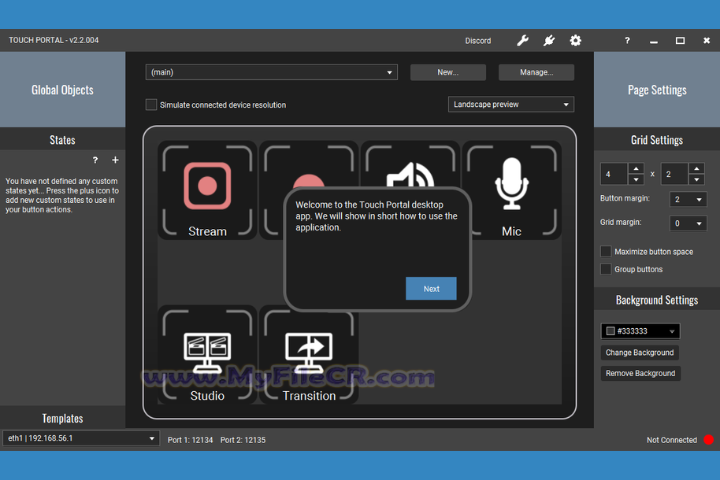Screen dimensions: 720x480
Task: Open Grid Settings section header
Action: coord(657,140)
